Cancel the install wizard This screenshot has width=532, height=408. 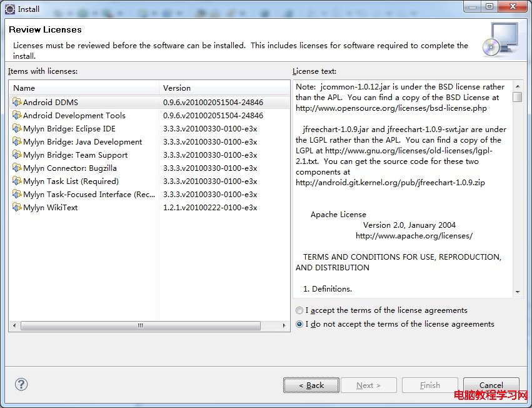[491, 385]
